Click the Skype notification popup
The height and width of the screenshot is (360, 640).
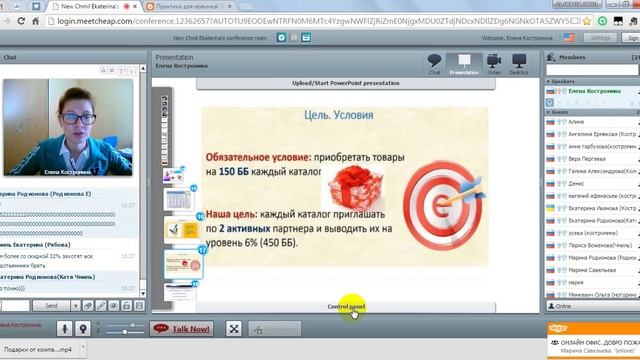pyautogui.click(x=593, y=341)
